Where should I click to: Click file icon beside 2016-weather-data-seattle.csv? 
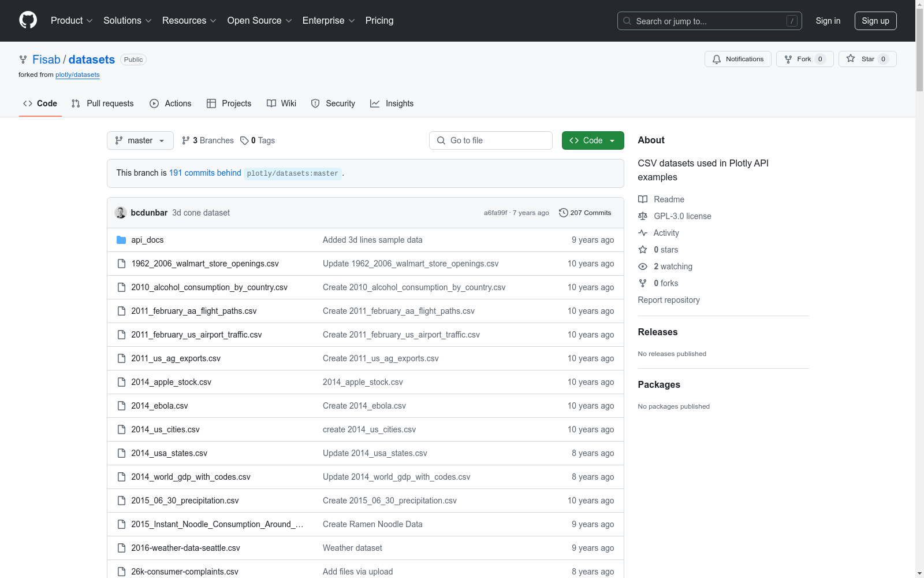(121, 548)
